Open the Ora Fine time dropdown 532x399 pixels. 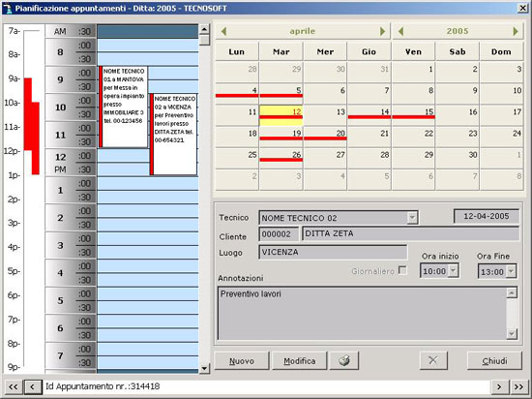tap(511, 272)
